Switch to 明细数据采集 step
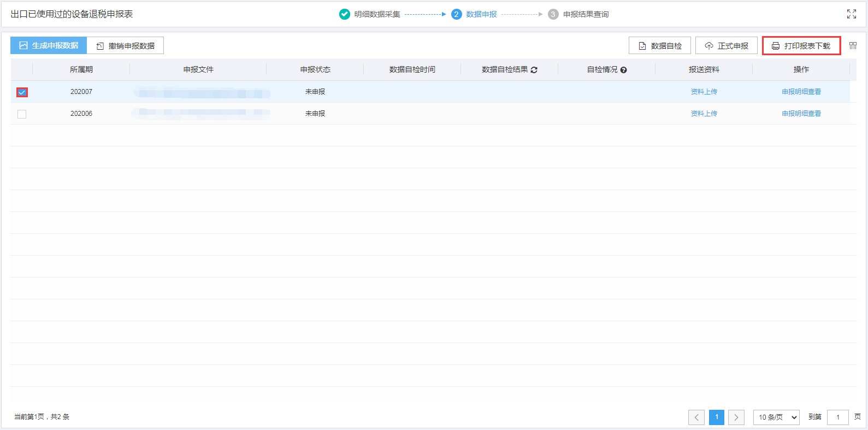This screenshot has height=430, width=868. click(377, 14)
